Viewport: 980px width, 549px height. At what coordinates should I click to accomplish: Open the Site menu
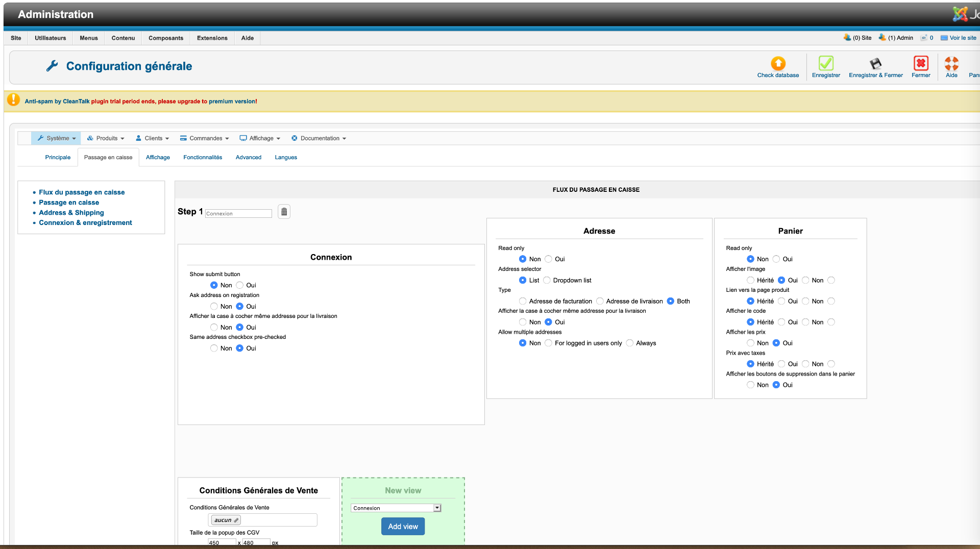tap(16, 38)
